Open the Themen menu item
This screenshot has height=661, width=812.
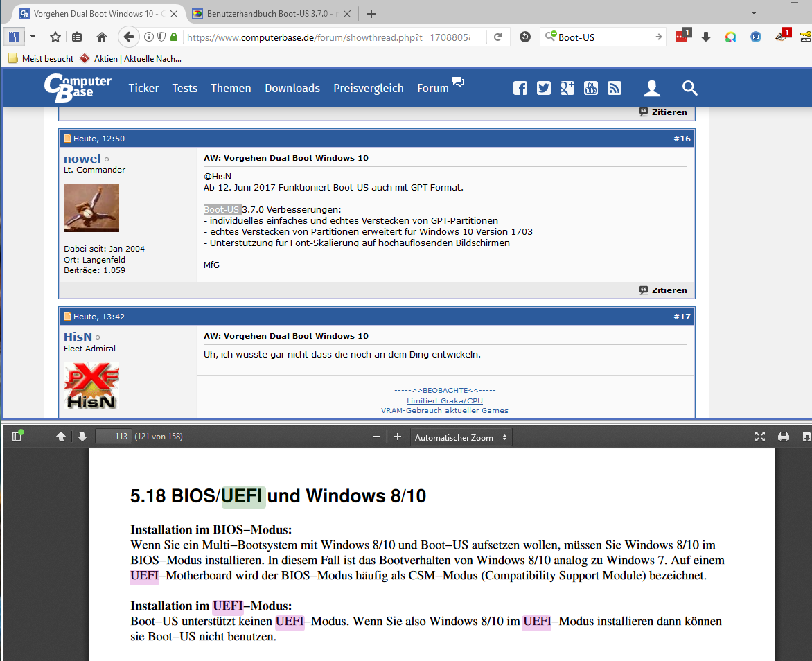[x=231, y=88]
